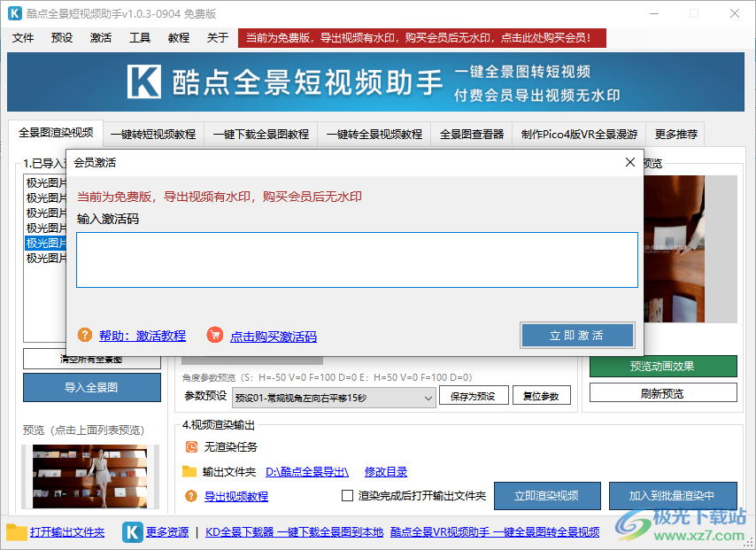Click the question icon beside 导出视频教程
The width and height of the screenshot is (756, 550).
(x=191, y=496)
